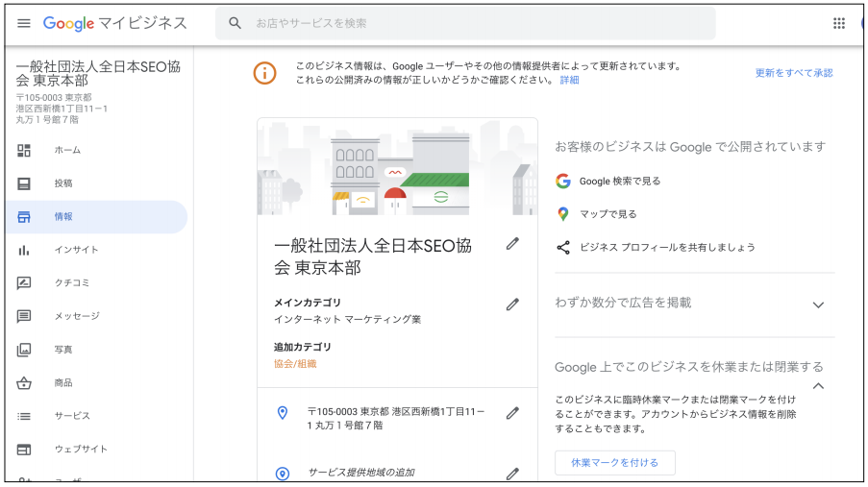Viewport: 868px width, 487px height.
Task: Collapse the 休業または閉業する section chevron
Action: coord(818,386)
